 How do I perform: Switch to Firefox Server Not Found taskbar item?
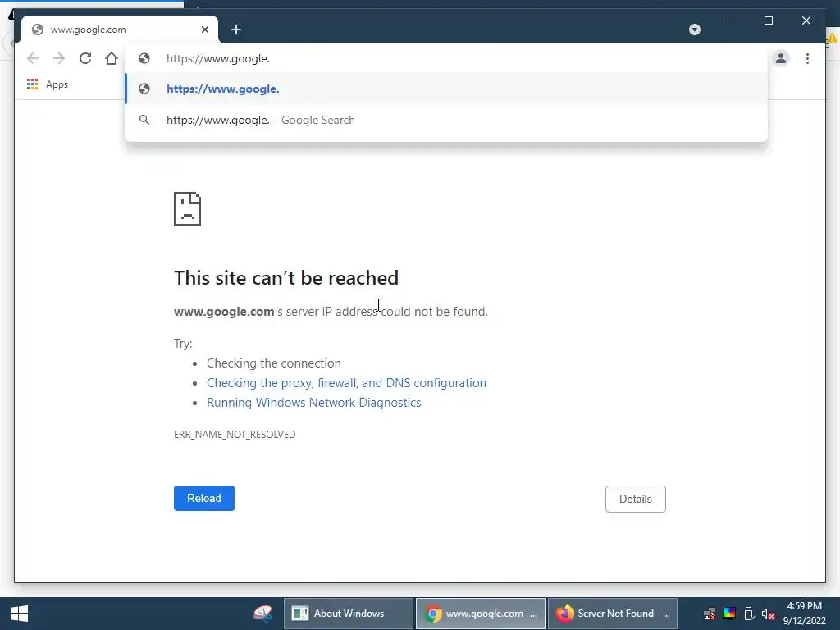(x=613, y=614)
